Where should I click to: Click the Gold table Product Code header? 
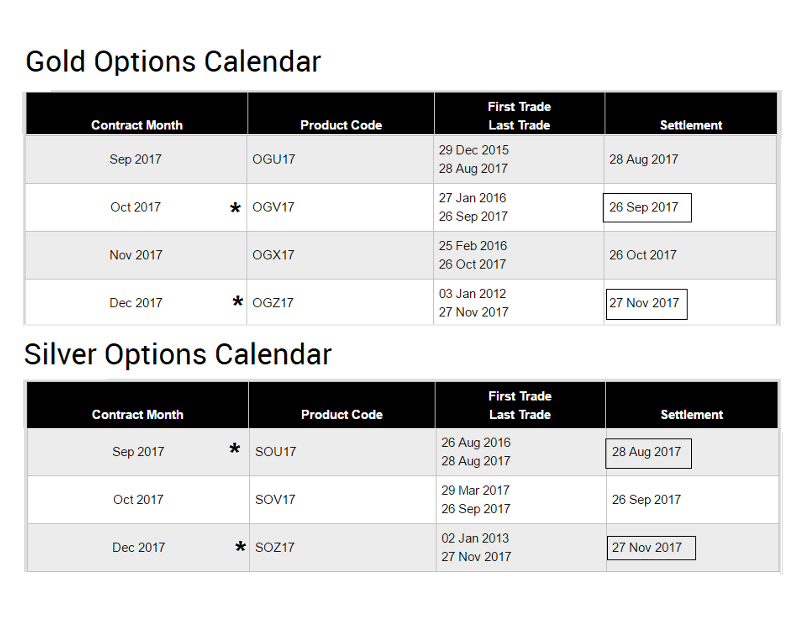point(341,125)
